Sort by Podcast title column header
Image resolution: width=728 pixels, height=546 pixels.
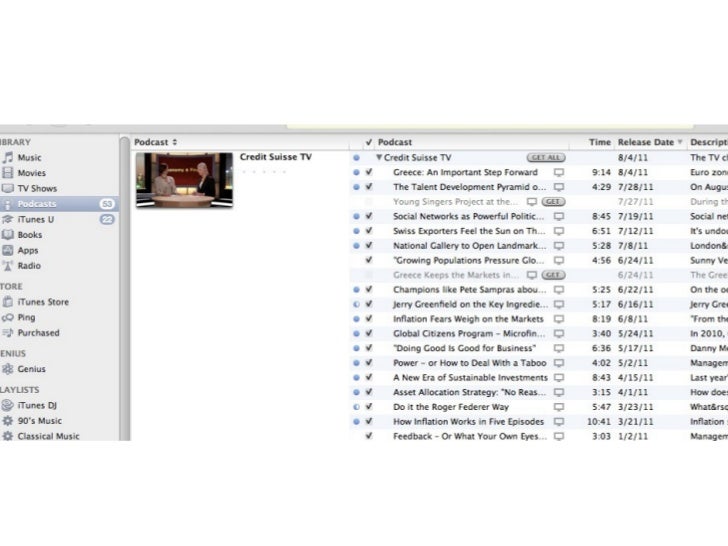click(x=395, y=142)
